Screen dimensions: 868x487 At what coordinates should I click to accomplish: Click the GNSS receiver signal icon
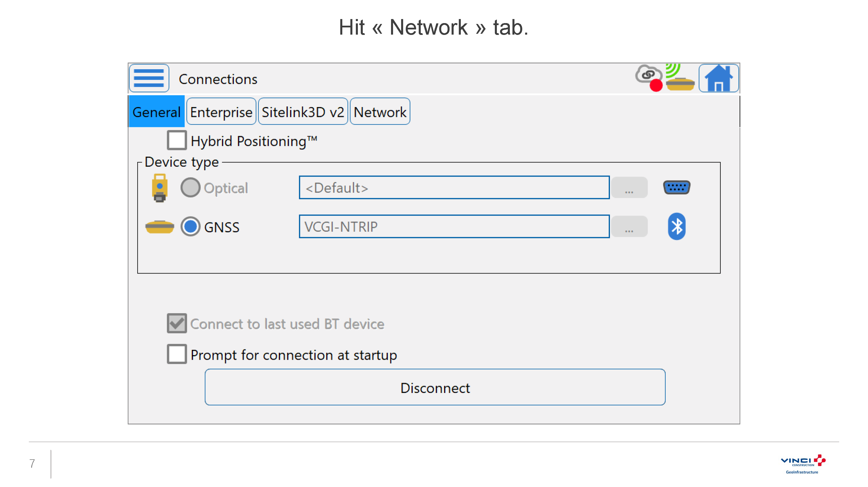pos(680,77)
